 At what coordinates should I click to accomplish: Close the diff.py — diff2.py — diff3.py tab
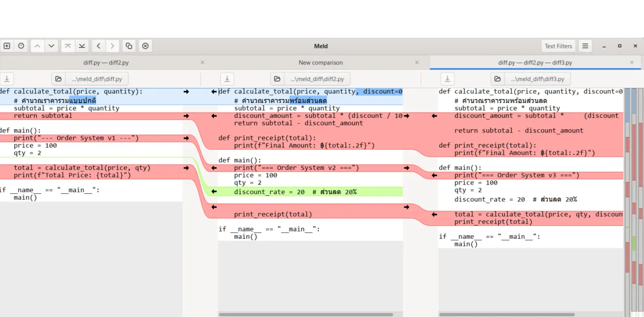(x=632, y=63)
